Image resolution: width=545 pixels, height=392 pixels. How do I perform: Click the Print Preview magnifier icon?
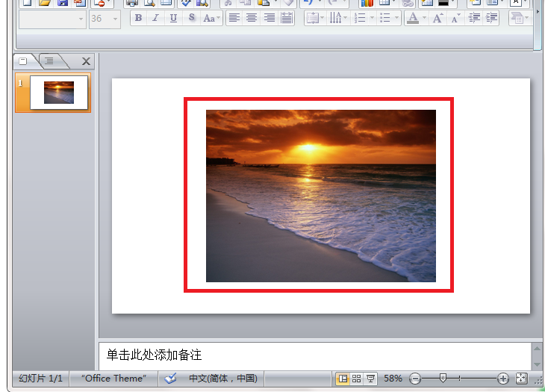(x=149, y=3)
